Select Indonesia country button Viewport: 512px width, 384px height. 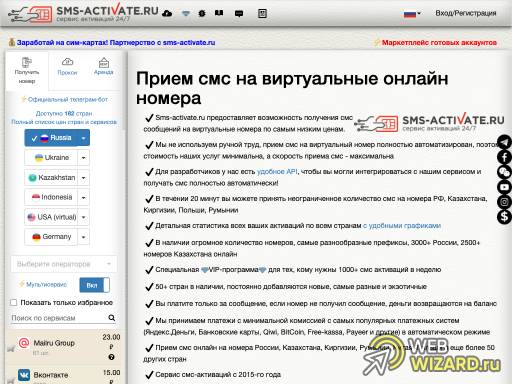click(51, 197)
